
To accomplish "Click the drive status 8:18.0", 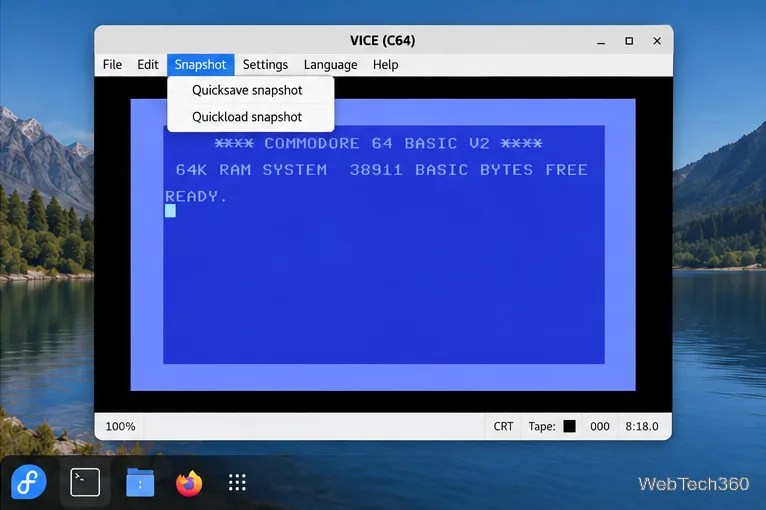I will (x=642, y=426).
